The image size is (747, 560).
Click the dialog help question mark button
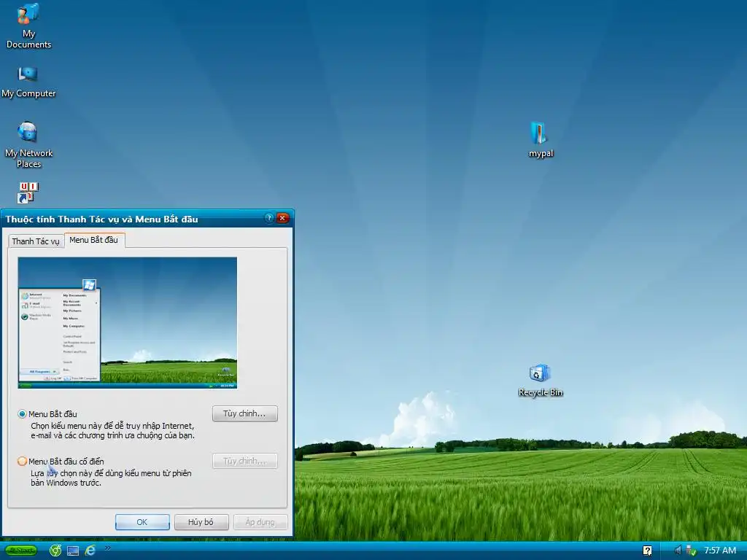coord(268,218)
